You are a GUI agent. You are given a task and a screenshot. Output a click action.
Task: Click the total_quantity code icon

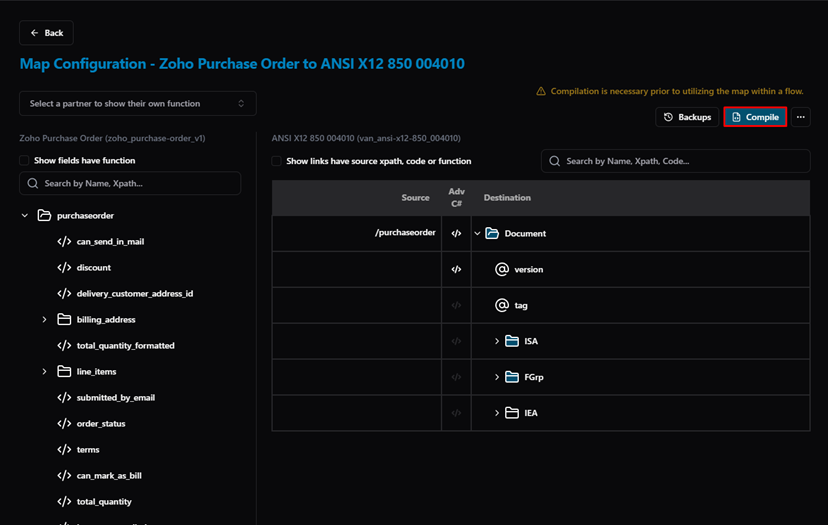point(64,501)
